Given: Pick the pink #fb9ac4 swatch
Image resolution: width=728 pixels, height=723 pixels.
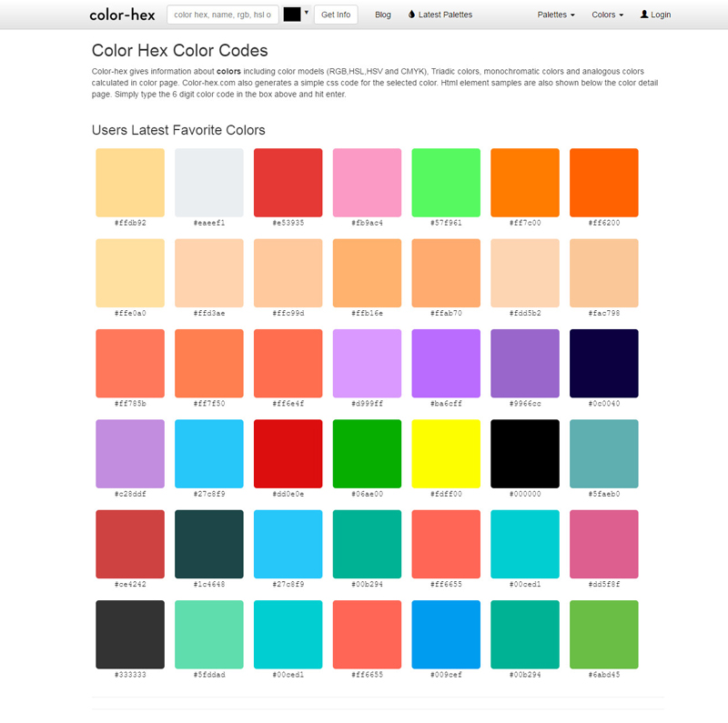Looking at the screenshot, I should point(367,182).
